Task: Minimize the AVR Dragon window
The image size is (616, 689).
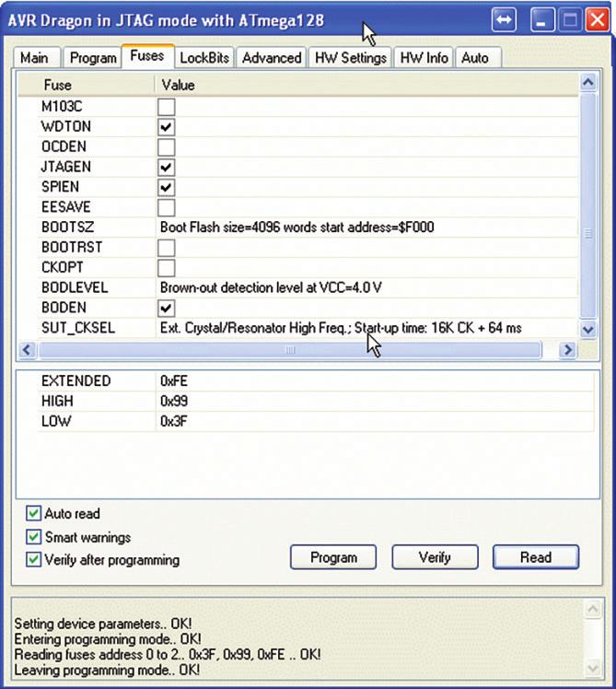Action: tap(542, 19)
